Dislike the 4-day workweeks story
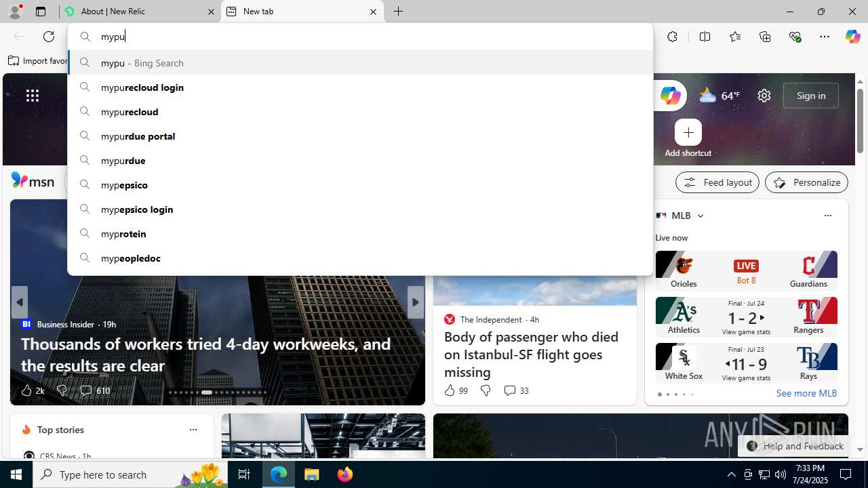This screenshot has width=868, height=488. 62,390
